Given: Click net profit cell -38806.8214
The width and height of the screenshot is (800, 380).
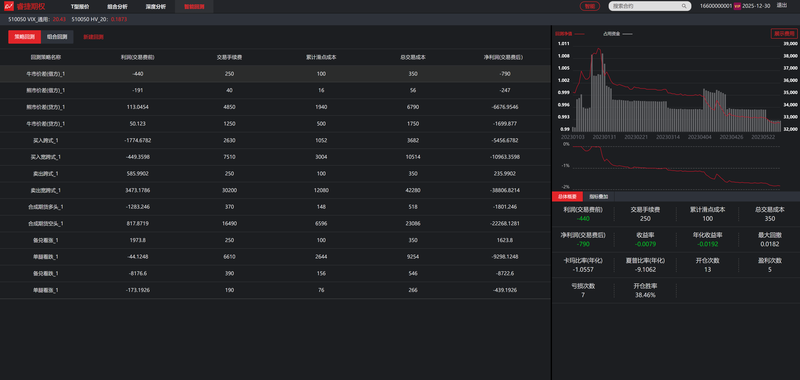Looking at the screenshot, I should pyautogui.click(x=505, y=190).
